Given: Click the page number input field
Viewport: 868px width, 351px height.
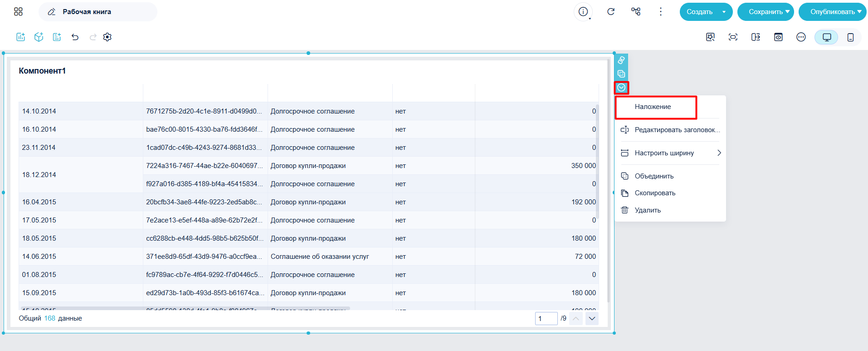Looking at the screenshot, I should tap(546, 319).
